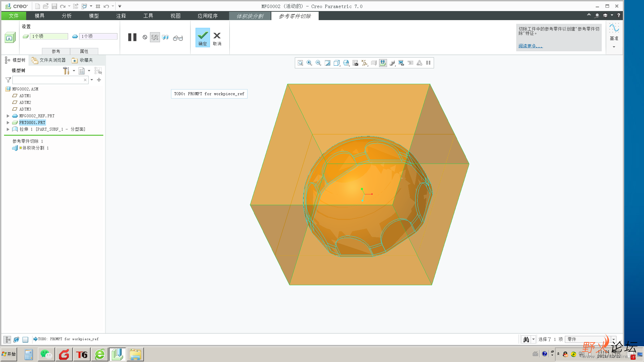The height and width of the screenshot is (362, 644).
Task: Open the 阅读更多 help link
Action: click(x=530, y=46)
